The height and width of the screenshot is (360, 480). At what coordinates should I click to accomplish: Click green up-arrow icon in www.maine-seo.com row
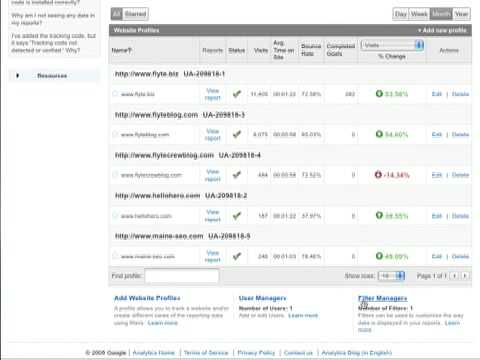[x=379, y=256]
